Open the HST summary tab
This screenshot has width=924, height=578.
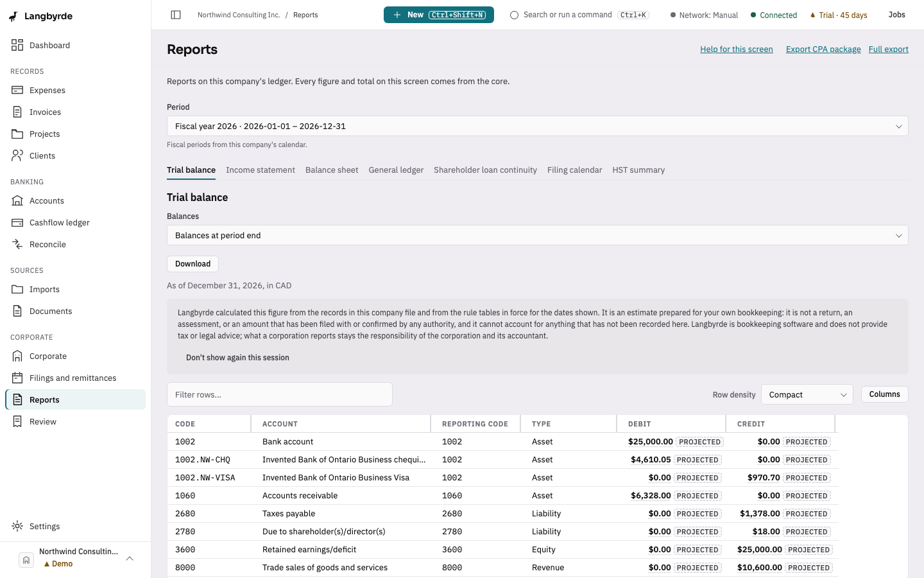638,170
